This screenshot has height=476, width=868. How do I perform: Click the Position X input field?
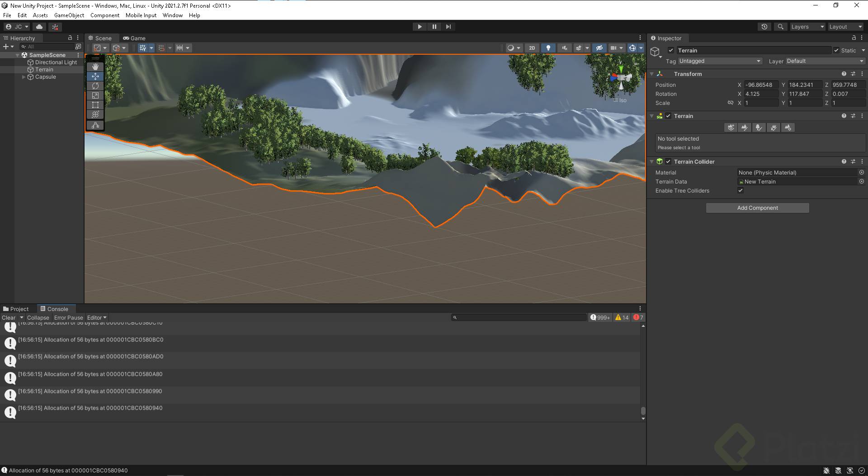pos(761,85)
